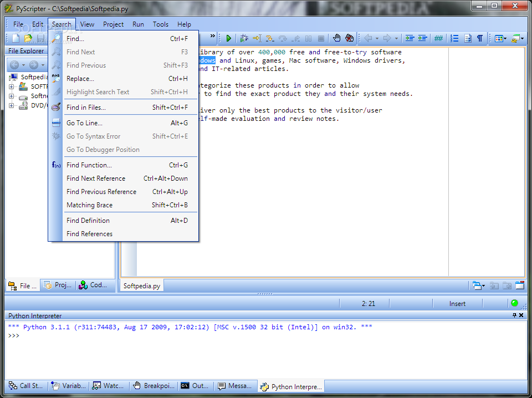Choose Find... in the Search menu

[124, 39]
